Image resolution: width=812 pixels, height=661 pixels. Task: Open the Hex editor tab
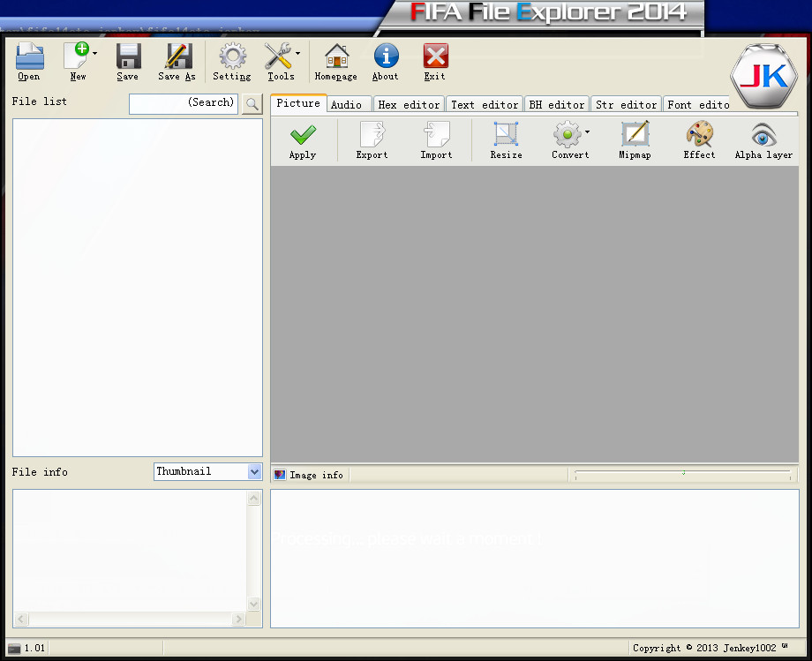point(409,104)
